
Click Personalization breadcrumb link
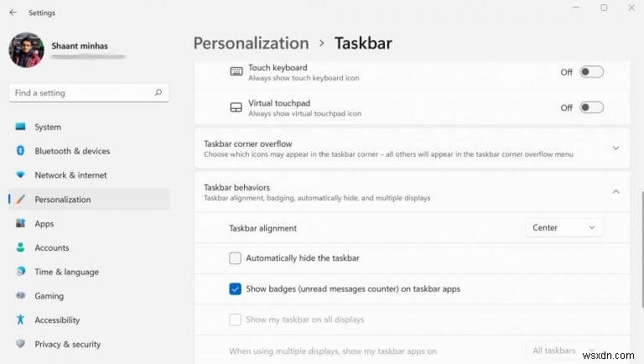click(x=251, y=43)
